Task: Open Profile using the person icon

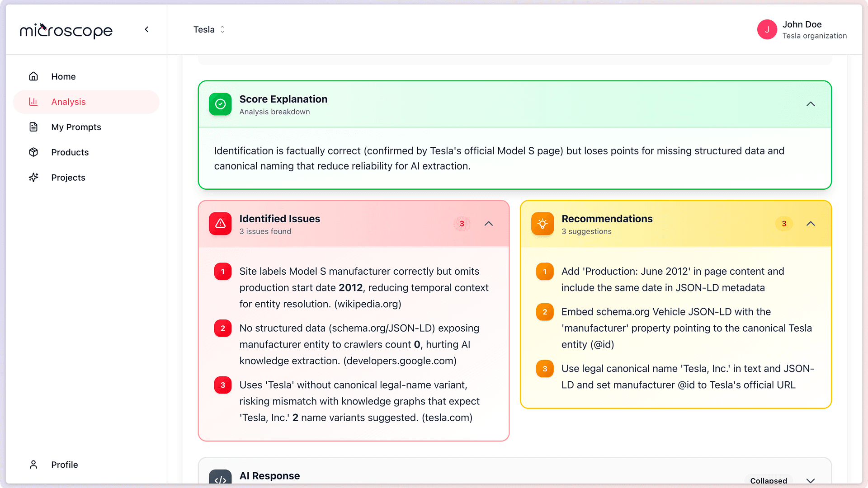Action: (x=33, y=465)
